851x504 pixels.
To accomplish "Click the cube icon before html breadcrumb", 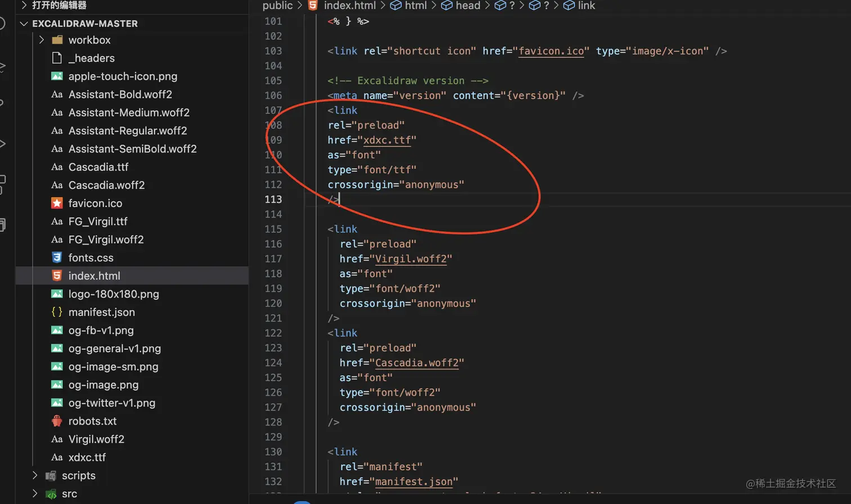I will pos(396,5).
